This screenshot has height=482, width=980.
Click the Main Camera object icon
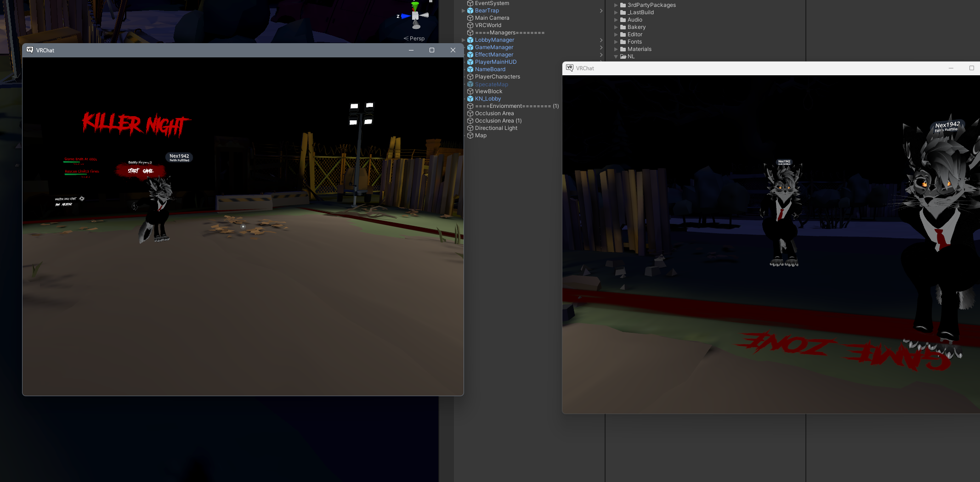pyautogui.click(x=470, y=18)
